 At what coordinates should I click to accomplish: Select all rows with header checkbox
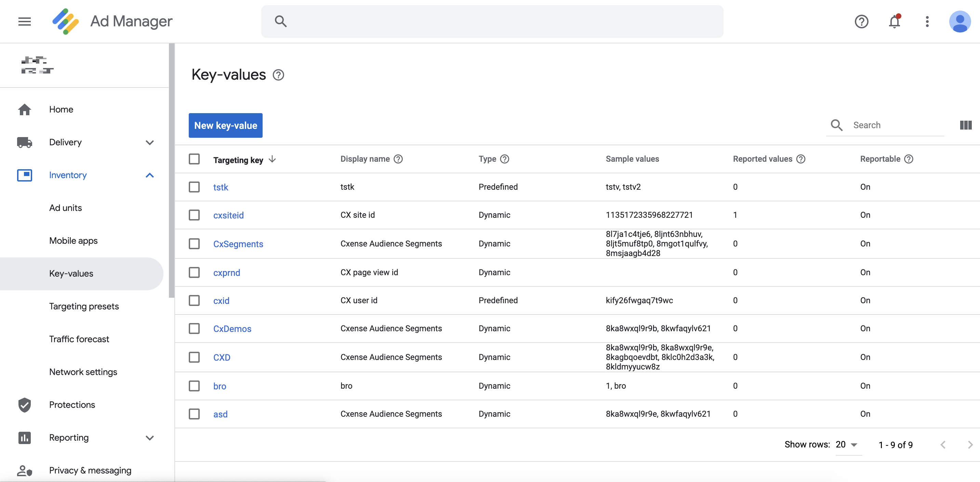click(195, 159)
